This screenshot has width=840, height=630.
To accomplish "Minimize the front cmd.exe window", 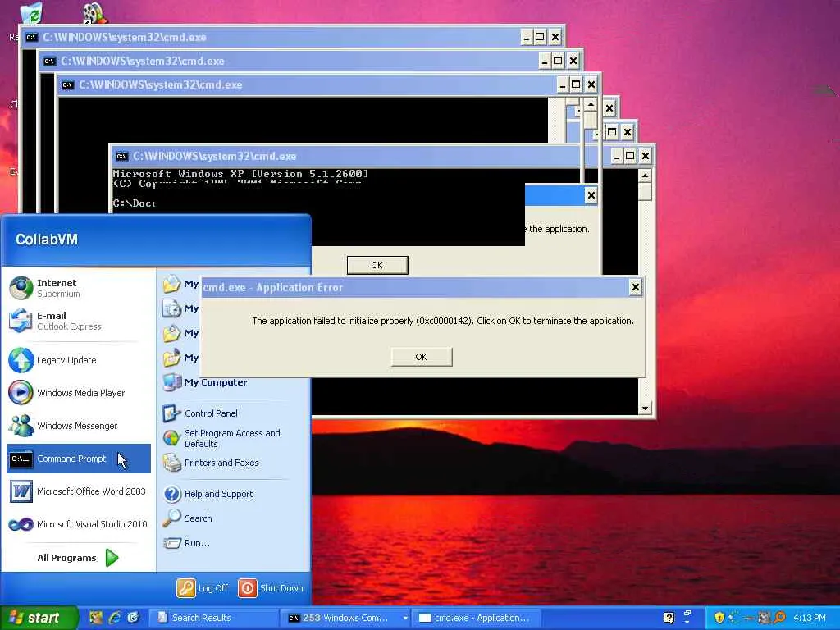I will 617,156.
